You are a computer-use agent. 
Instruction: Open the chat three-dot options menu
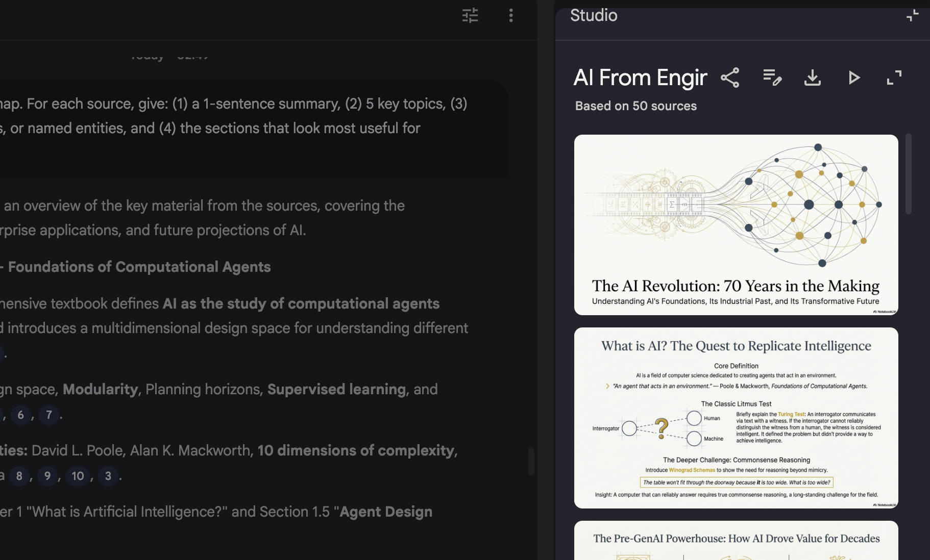[510, 15]
